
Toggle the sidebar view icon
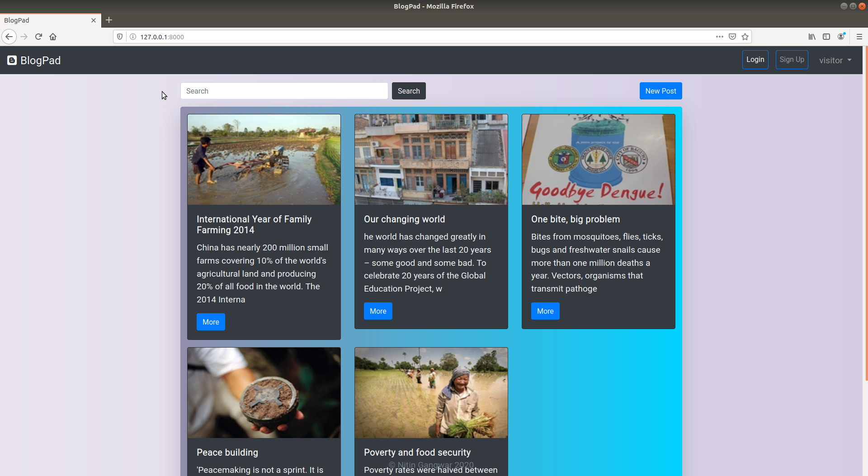[826, 37]
